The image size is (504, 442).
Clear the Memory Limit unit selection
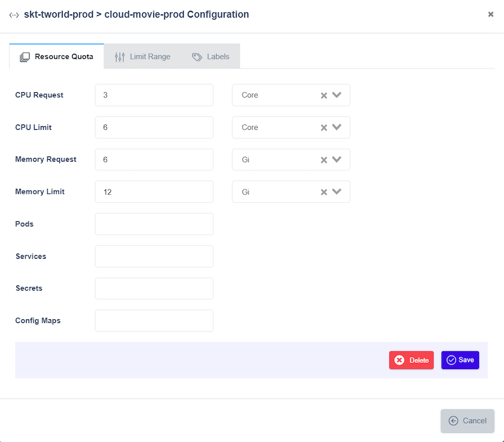pyautogui.click(x=324, y=192)
